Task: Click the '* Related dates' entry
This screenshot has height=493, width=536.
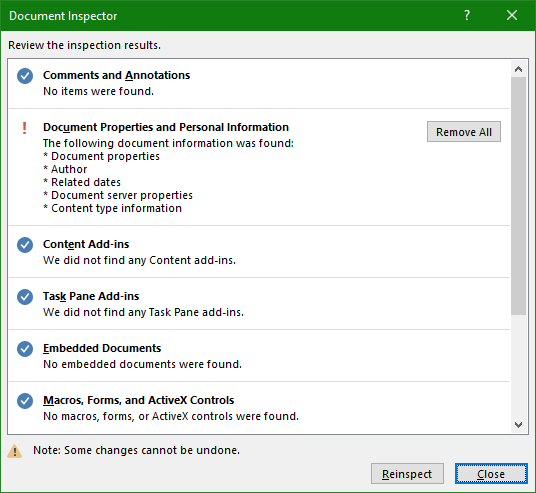Action: [x=82, y=182]
